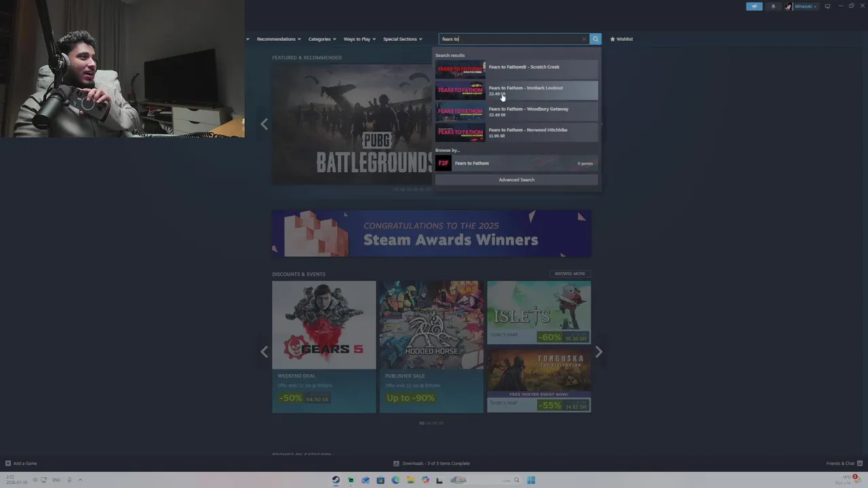Open the notifications bell

[x=773, y=6]
